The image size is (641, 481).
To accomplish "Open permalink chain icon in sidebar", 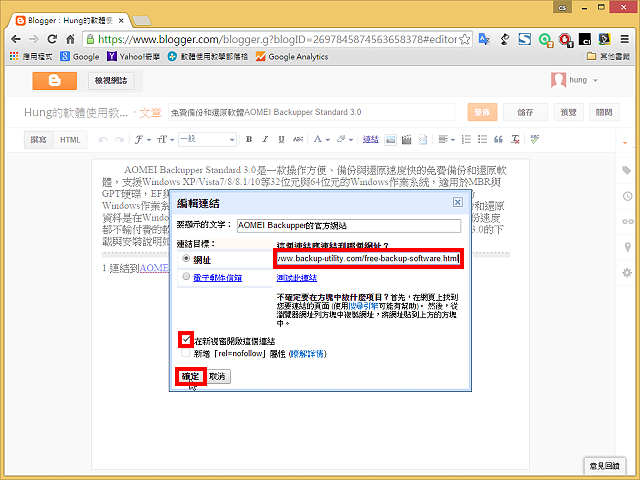I will click(628, 221).
